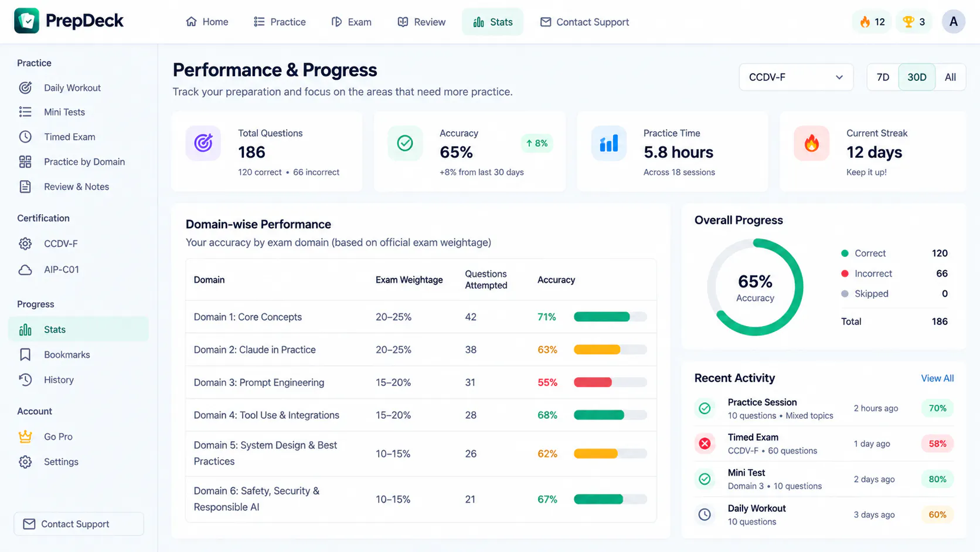Click the Daily Workout activity clock icon

click(x=705, y=514)
